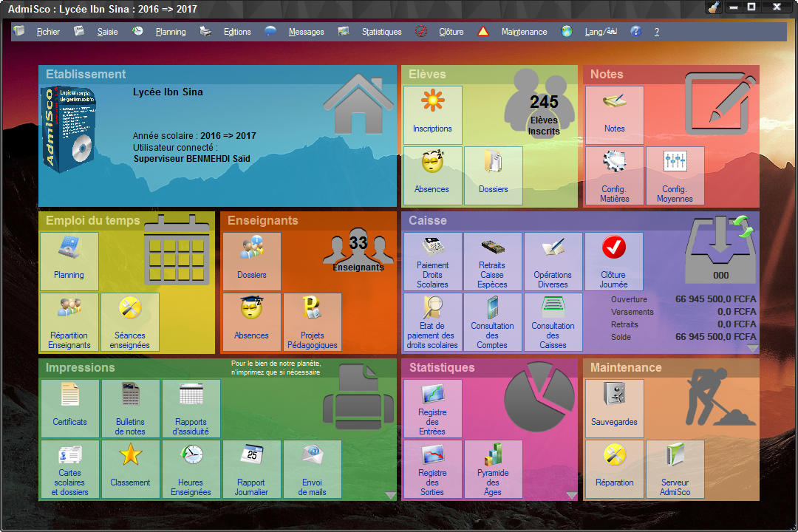Open Clôture Journée tile in Caisse
Image resolution: width=798 pixels, height=532 pixels.
pyautogui.click(x=613, y=261)
